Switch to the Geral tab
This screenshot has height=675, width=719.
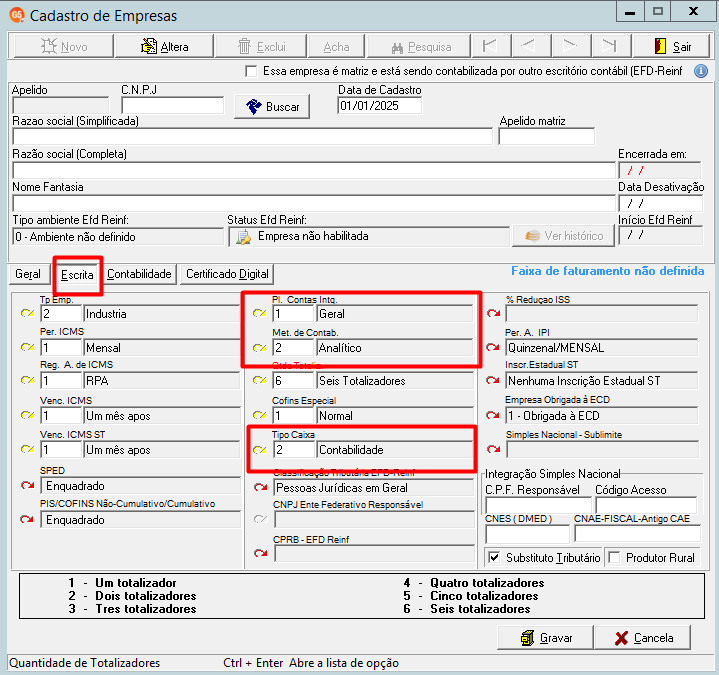click(28, 274)
